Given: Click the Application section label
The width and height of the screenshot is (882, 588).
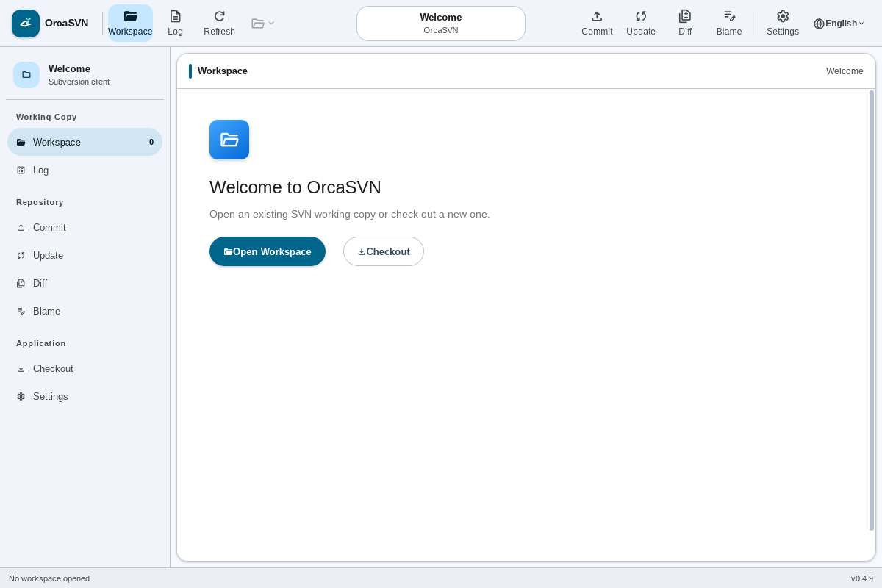Looking at the screenshot, I should (x=41, y=343).
